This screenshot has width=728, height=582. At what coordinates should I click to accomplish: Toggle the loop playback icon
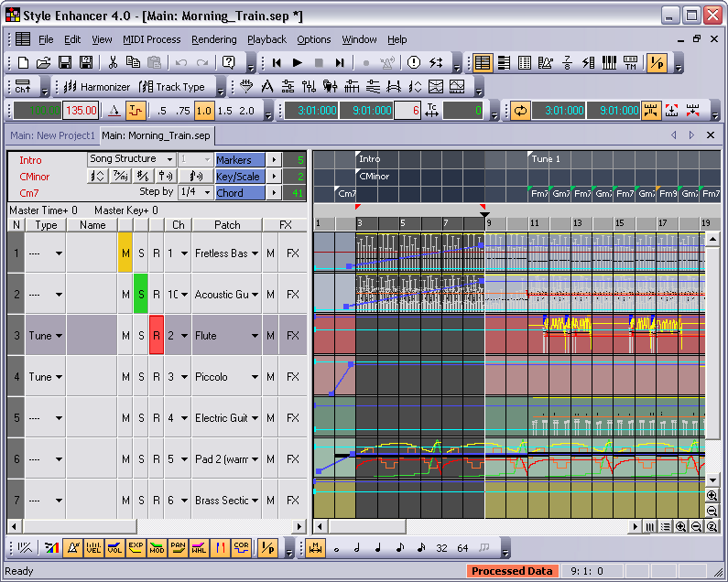pyautogui.click(x=520, y=111)
